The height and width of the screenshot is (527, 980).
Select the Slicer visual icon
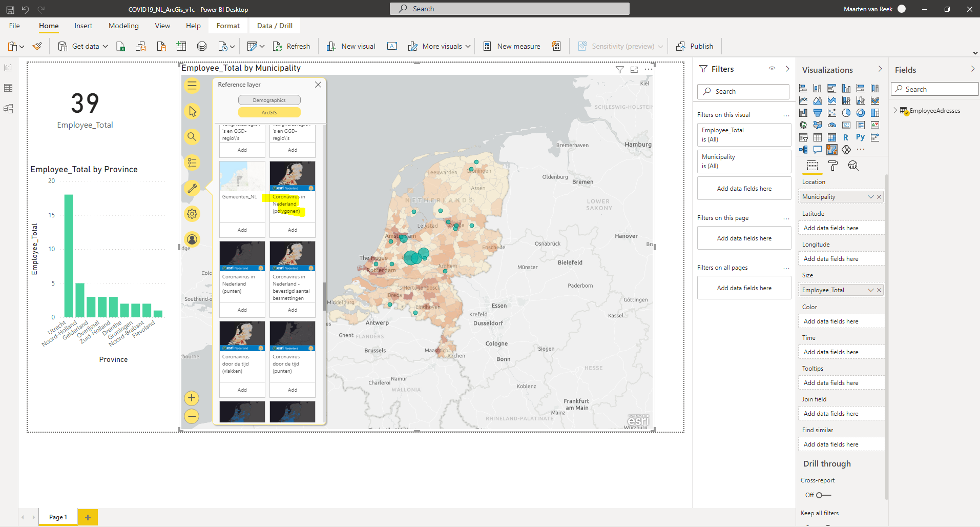coord(803,138)
